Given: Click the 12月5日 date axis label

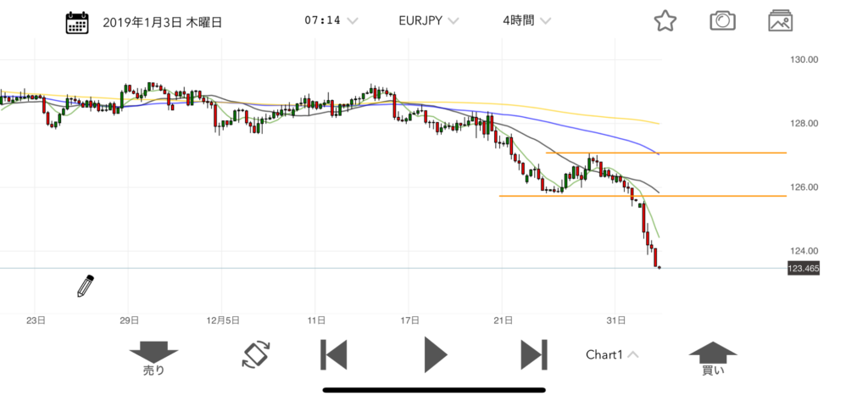Looking at the screenshot, I should coord(223,320).
